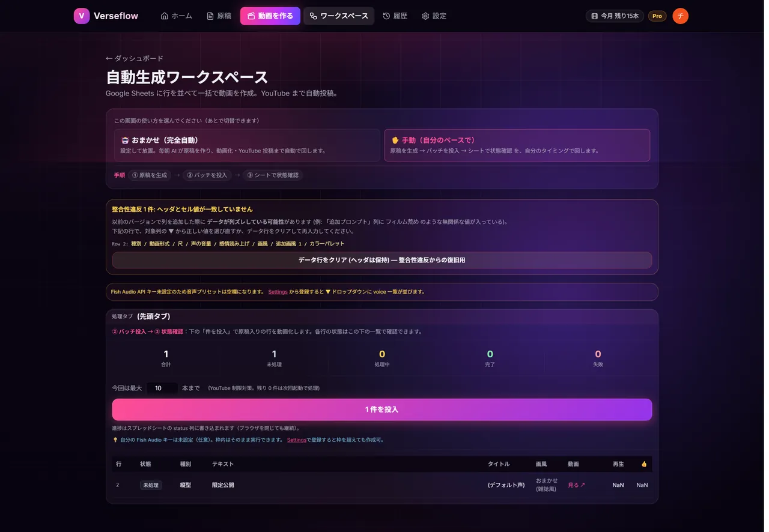Viewport: 769px width, 532px height.
Task: Open the ホーム nav item
Action: pos(177,16)
